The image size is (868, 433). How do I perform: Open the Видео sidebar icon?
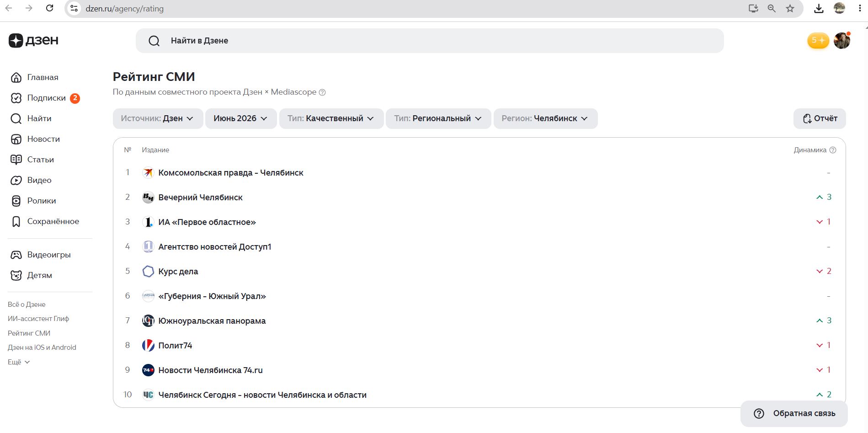(16, 180)
